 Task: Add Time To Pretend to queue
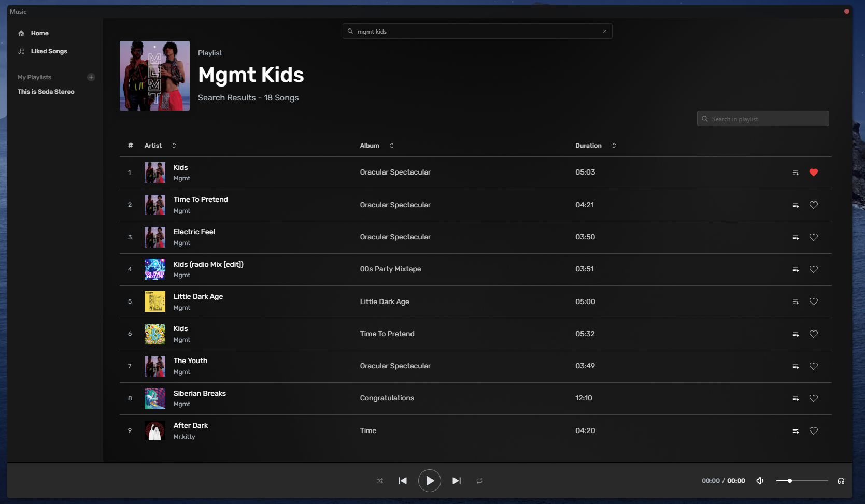(796, 205)
